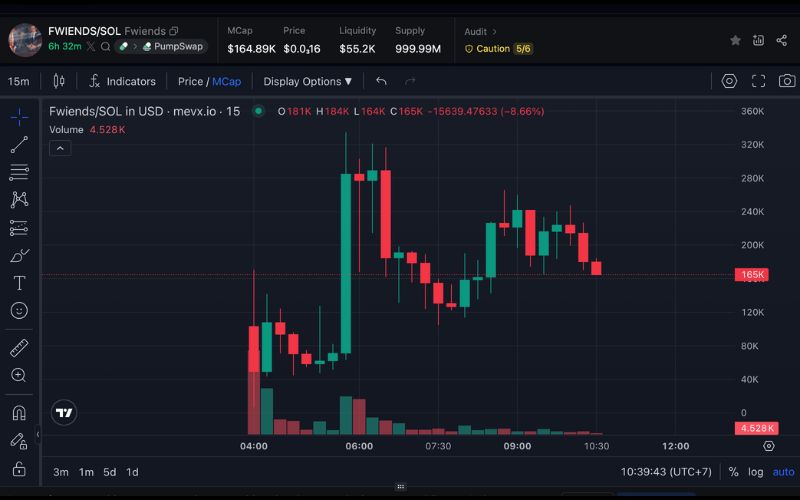
Task: Toggle percent scale on price axis
Action: pos(733,472)
